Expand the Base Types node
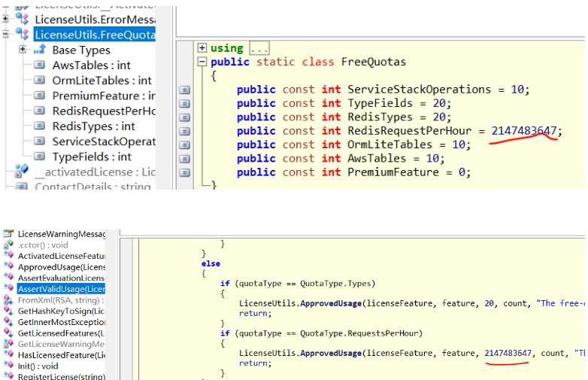The width and height of the screenshot is (588, 380). pyautogui.click(x=23, y=50)
